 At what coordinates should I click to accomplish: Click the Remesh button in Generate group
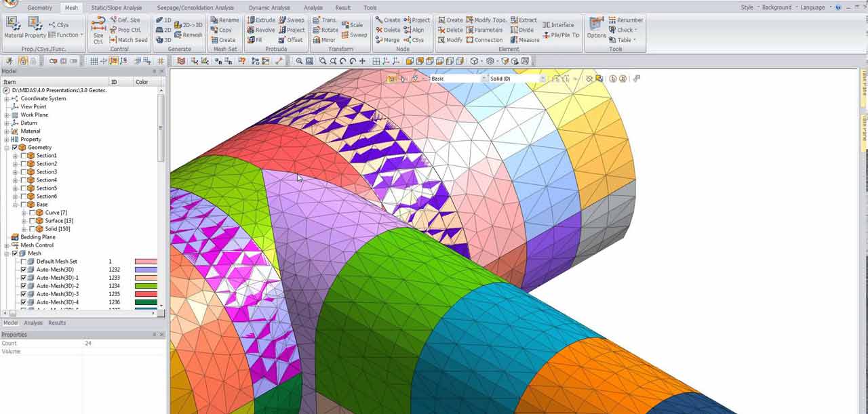coord(191,35)
